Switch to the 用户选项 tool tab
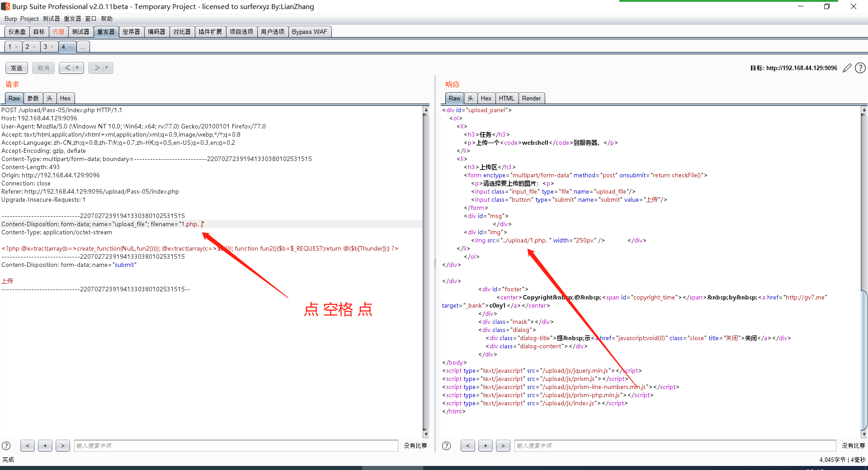 tap(273, 32)
